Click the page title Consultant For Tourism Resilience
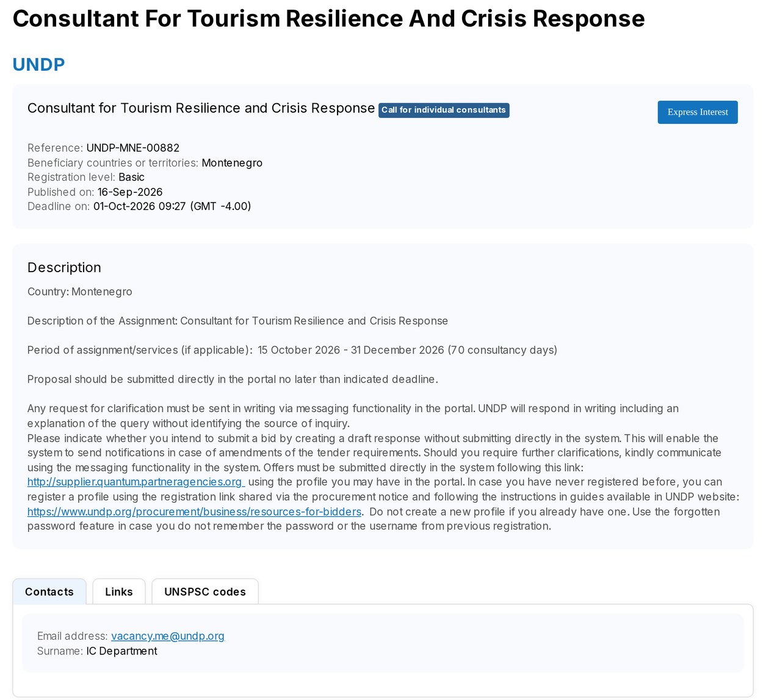 (328, 19)
